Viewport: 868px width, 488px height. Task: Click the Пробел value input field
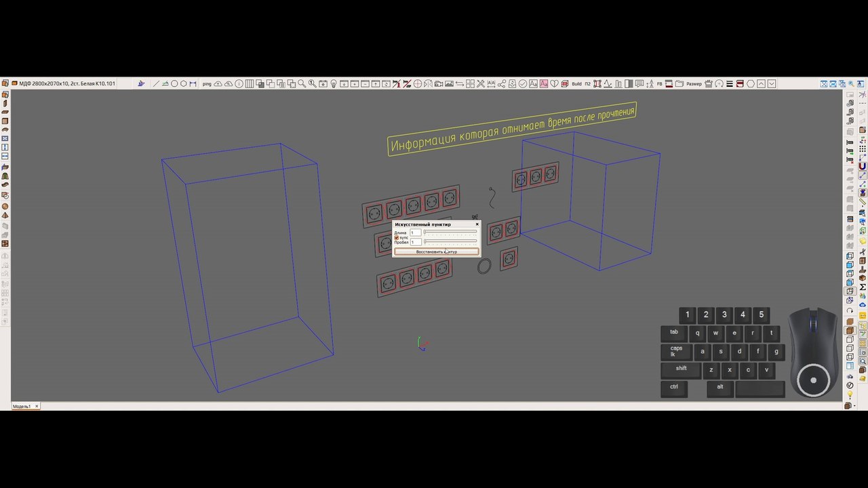pyautogui.click(x=415, y=242)
